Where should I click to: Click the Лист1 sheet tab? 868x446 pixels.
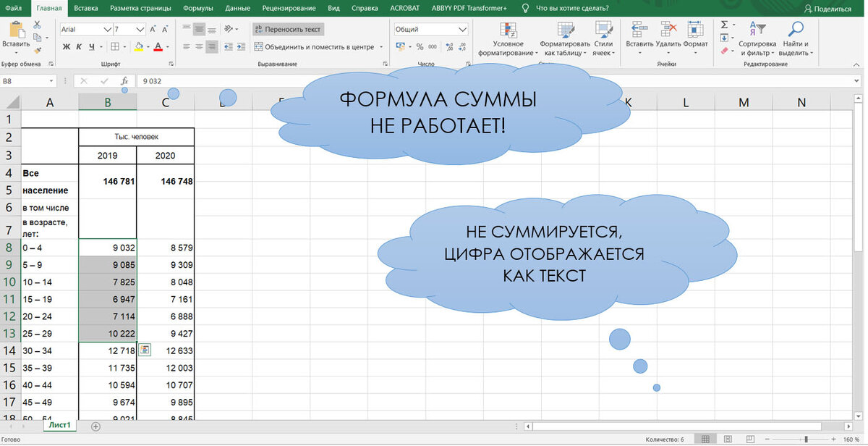click(59, 426)
